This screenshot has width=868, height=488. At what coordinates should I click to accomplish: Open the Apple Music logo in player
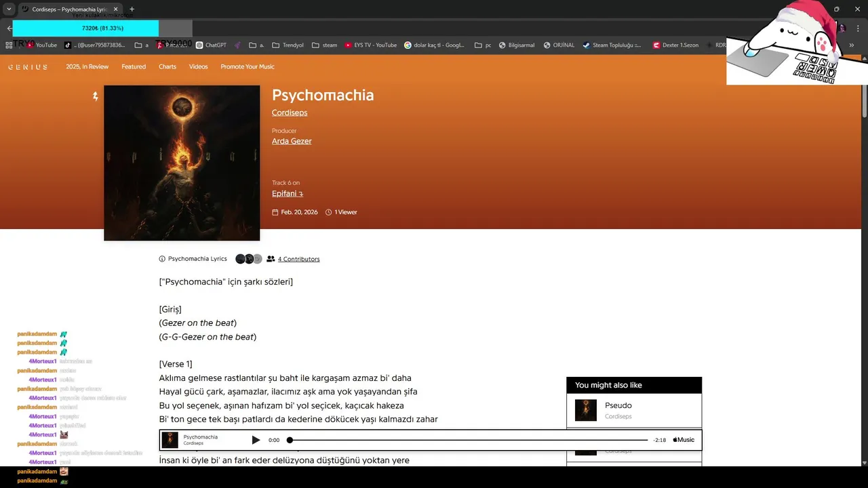tap(684, 440)
